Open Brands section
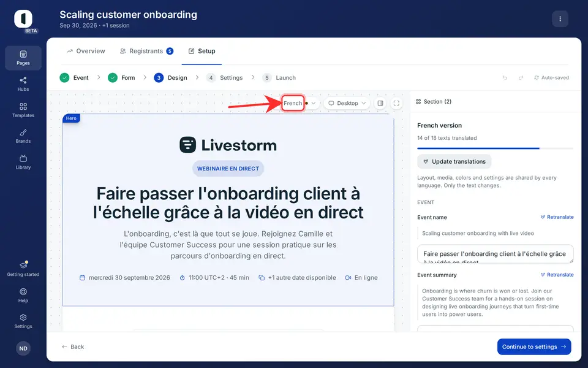 [23, 136]
